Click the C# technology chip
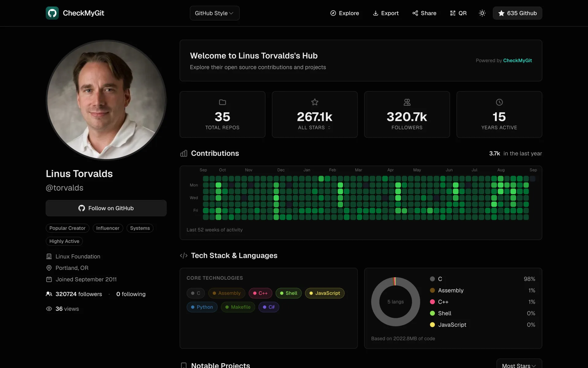The image size is (588, 368). (x=269, y=307)
